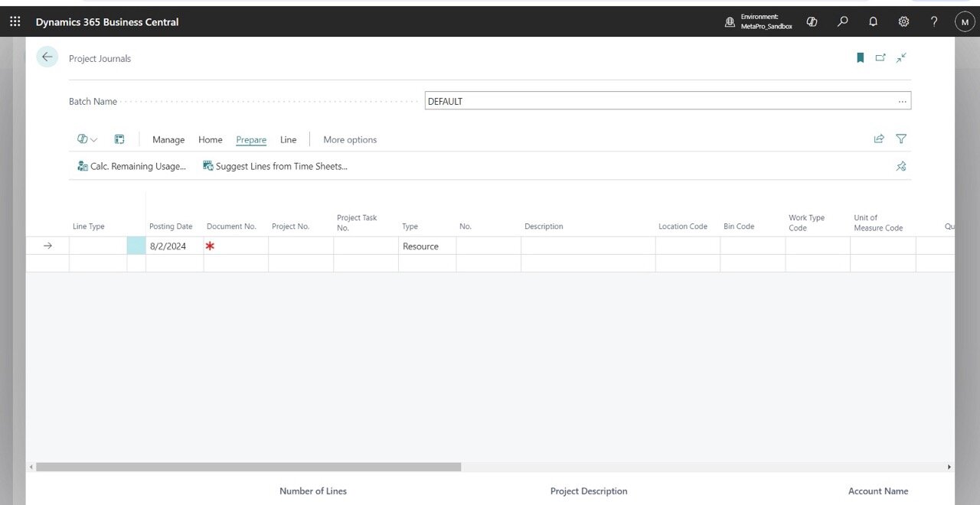
Task: Open notifications bell icon
Action: [874, 22]
